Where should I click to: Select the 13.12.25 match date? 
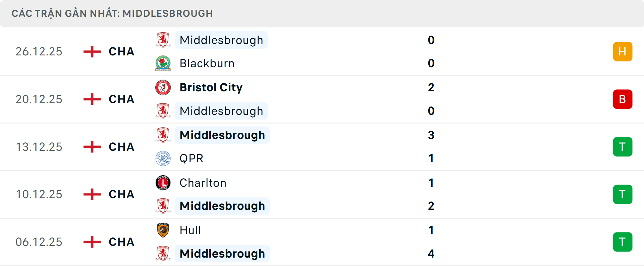(x=39, y=147)
